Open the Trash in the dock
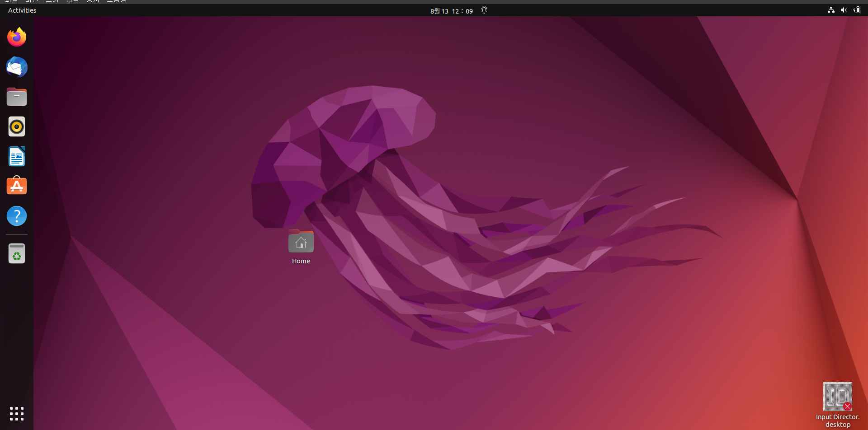 (x=17, y=253)
